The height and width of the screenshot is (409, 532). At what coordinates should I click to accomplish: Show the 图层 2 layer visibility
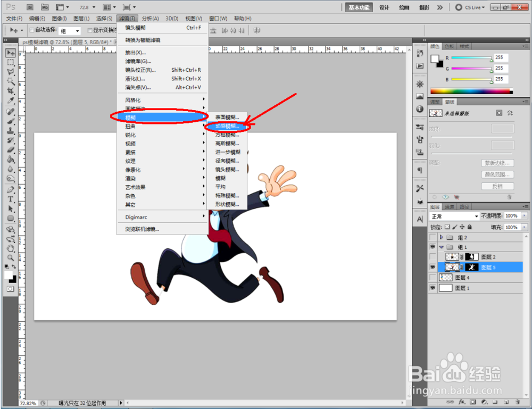(433, 257)
